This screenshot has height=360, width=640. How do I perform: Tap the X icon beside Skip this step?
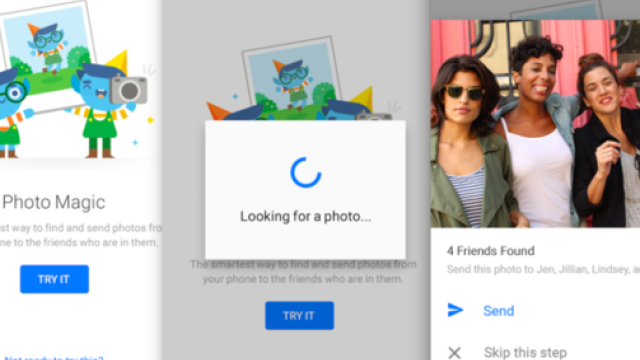(x=454, y=353)
